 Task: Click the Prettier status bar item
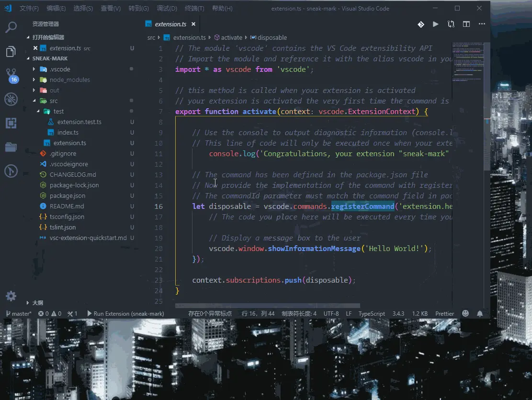point(444,313)
